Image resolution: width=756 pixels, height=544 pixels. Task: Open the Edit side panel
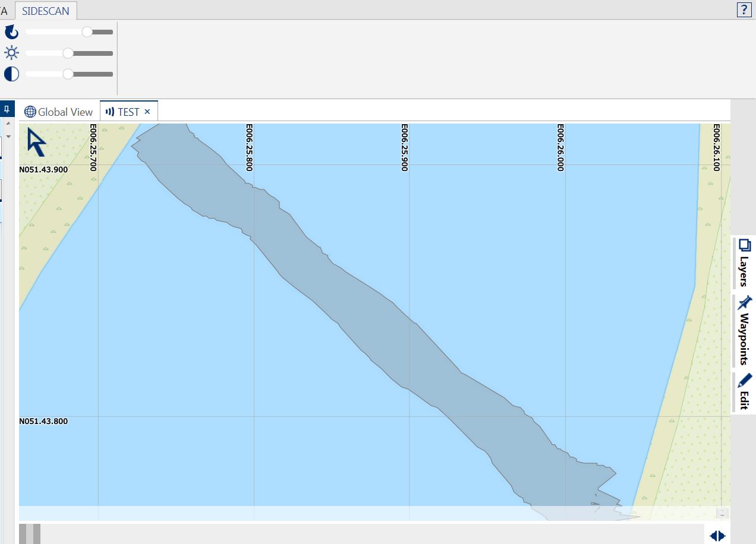click(744, 391)
